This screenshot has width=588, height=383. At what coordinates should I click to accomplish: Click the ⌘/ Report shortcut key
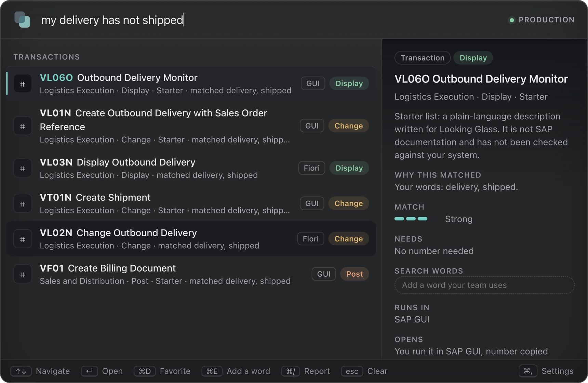tap(291, 371)
